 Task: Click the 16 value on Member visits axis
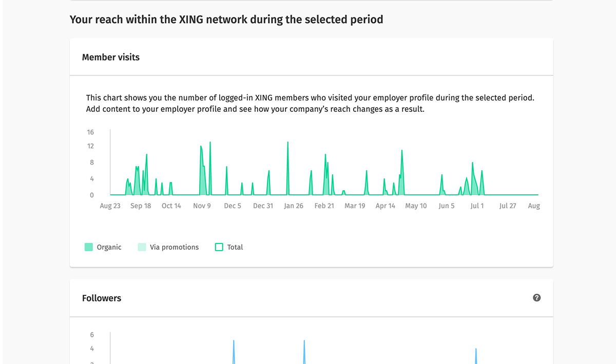pyautogui.click(x=90, y=132)
